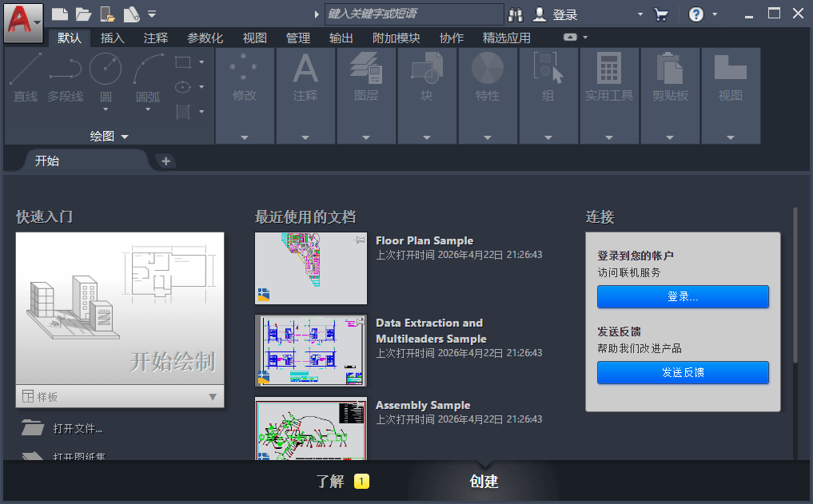Open the 图层 layers ribbon panel
The image size is (813, 504).
pos(366,96)
